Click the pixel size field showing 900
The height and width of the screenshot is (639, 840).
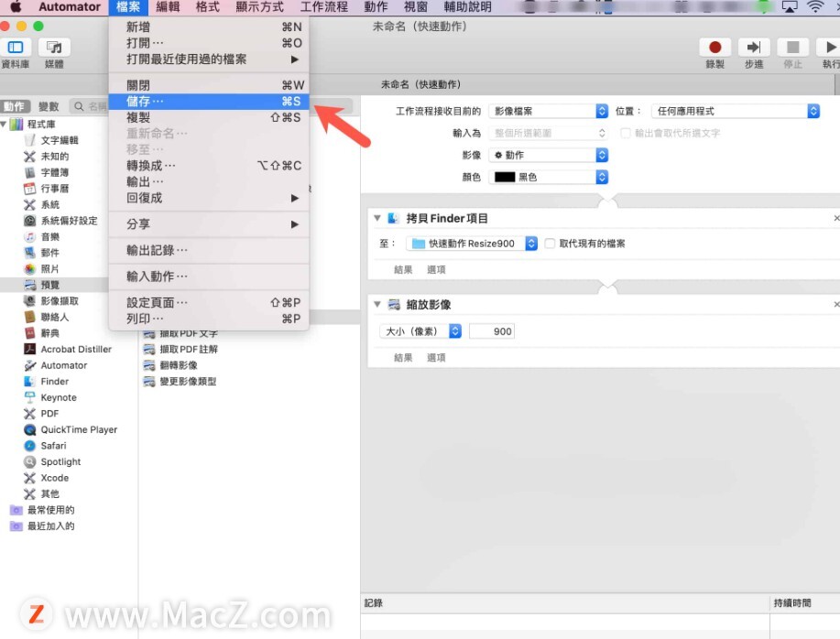pyautogui.click(x=492, y=331)
